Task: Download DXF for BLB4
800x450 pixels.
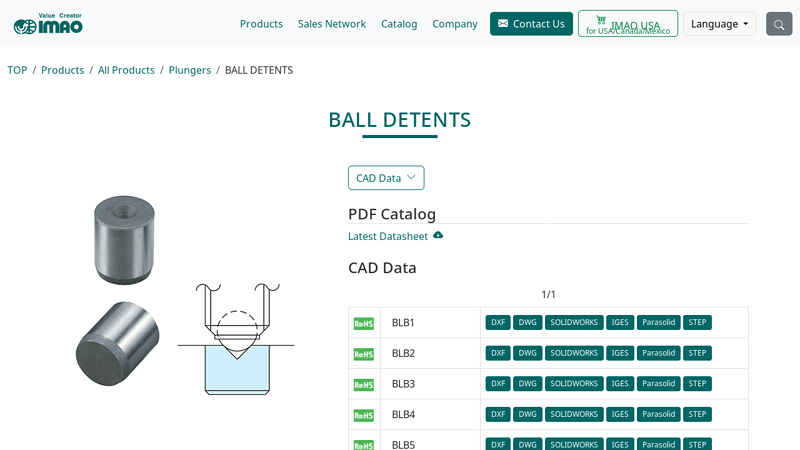Action: pos(498,414)
